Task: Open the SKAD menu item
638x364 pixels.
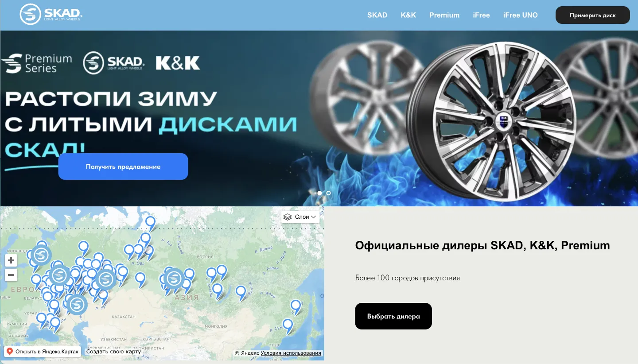Action: point(377,15)
